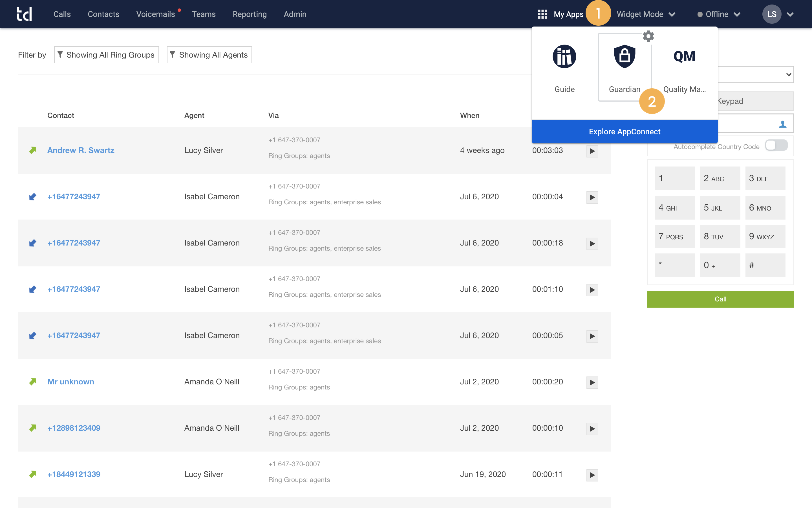The height and width of the screenshot is (508, 812).
Task: Dial key 4 GHI on keypad
Action: [675, 208]
